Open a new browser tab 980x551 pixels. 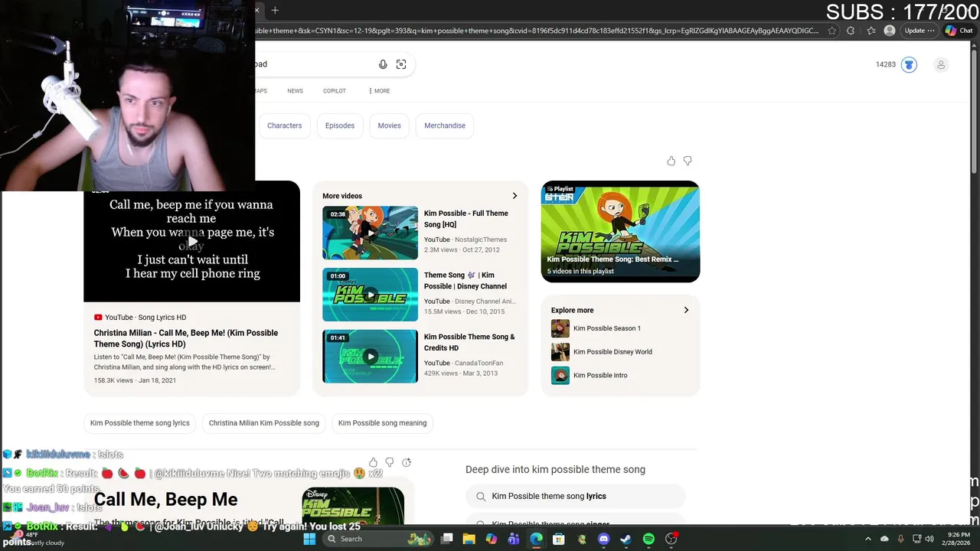coord(275,10)
